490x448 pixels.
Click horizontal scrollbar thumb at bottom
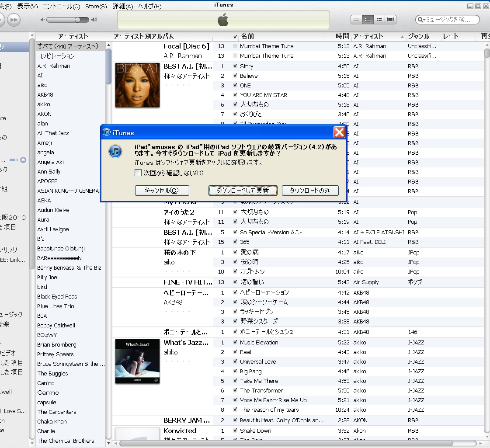pos(285,443)
